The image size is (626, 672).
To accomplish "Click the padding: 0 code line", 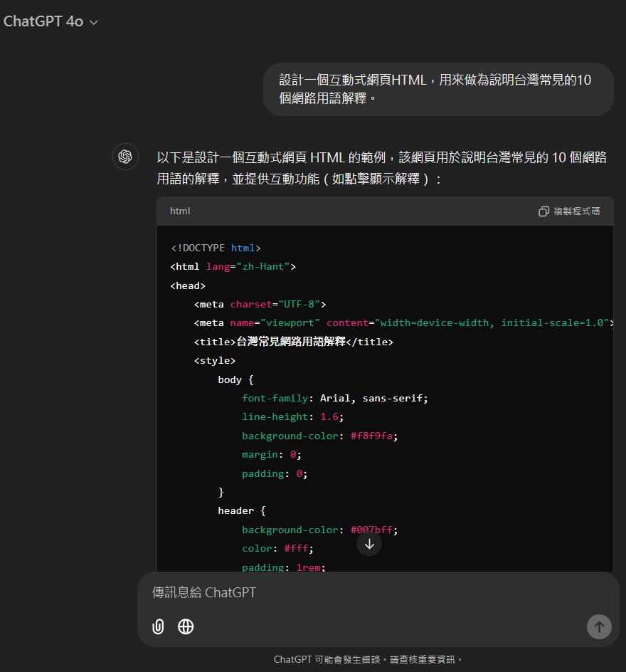I will pos(275,473).
